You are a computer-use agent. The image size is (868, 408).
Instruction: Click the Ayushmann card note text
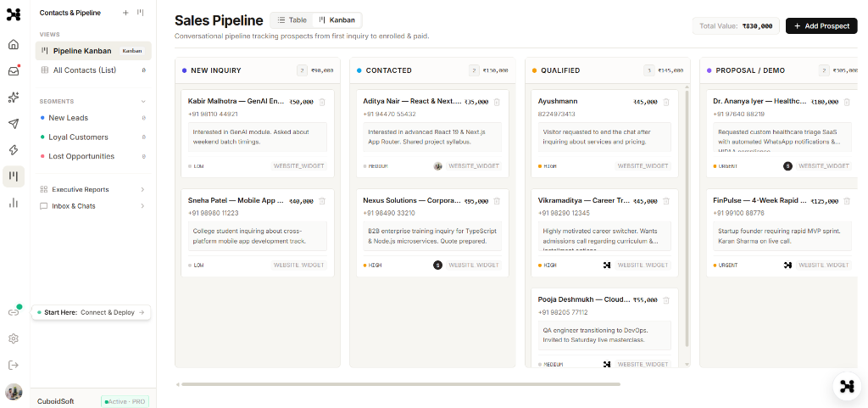tap(604, 137)
